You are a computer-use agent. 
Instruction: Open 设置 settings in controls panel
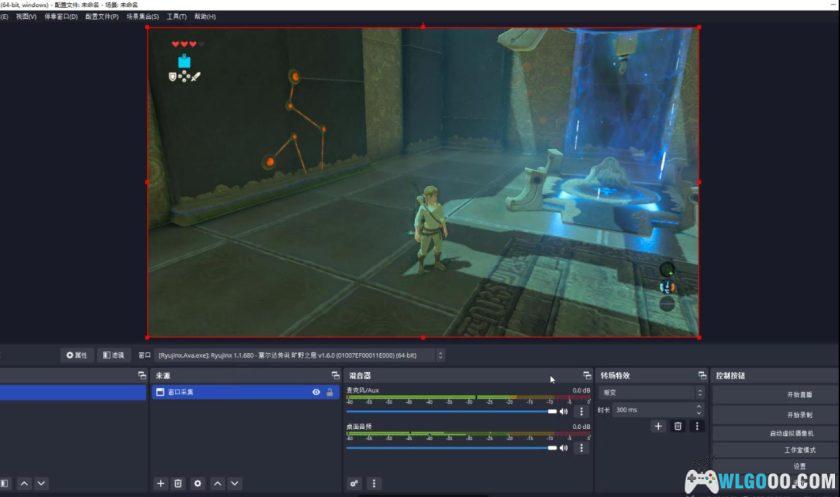click(x=775, y=466)
